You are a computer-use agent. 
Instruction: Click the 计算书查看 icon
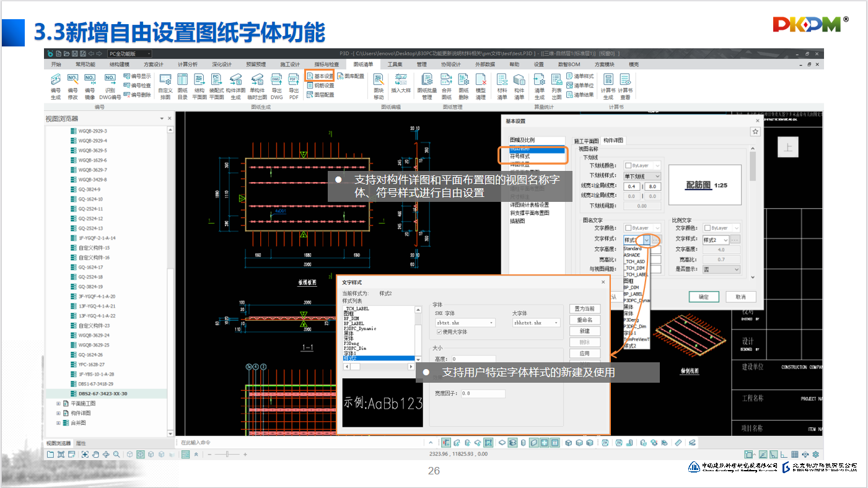(625, 86)
